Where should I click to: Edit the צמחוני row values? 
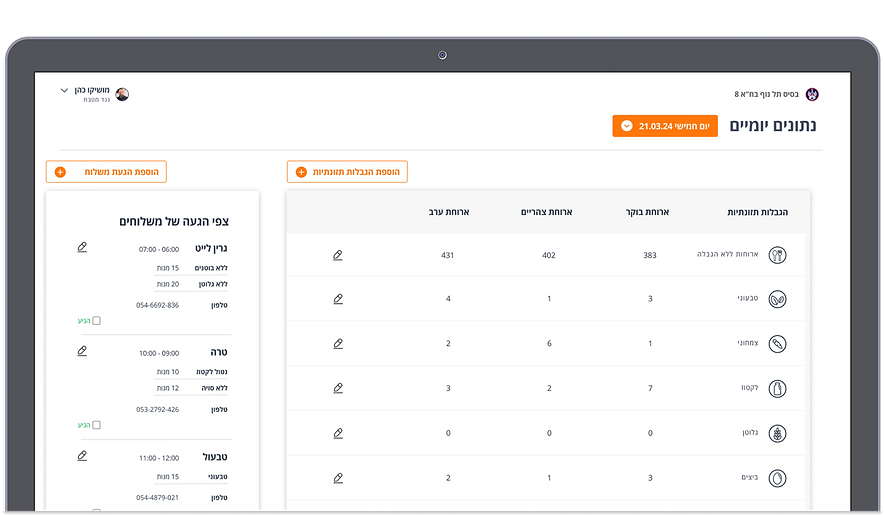tap(338, 343)
